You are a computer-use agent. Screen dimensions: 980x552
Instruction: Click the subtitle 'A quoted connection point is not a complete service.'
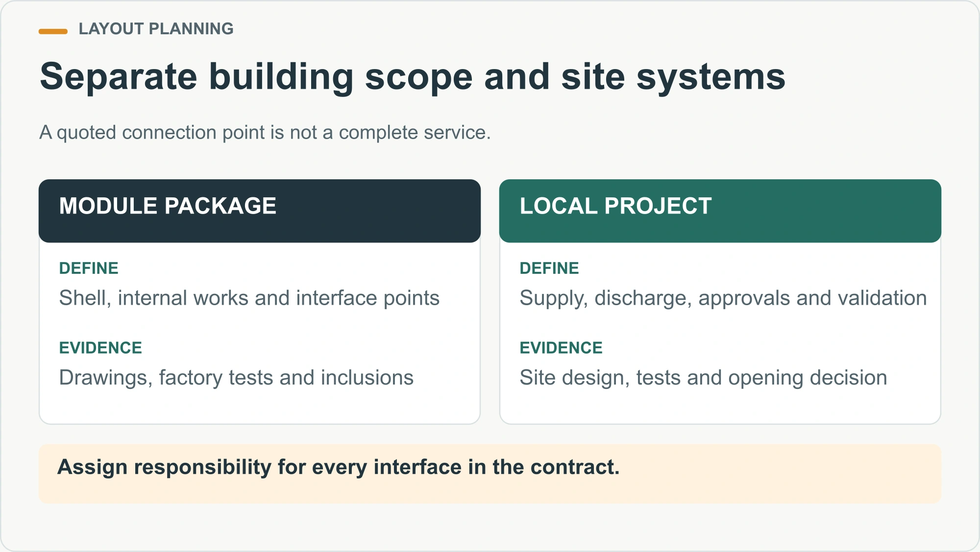[265, 133]
